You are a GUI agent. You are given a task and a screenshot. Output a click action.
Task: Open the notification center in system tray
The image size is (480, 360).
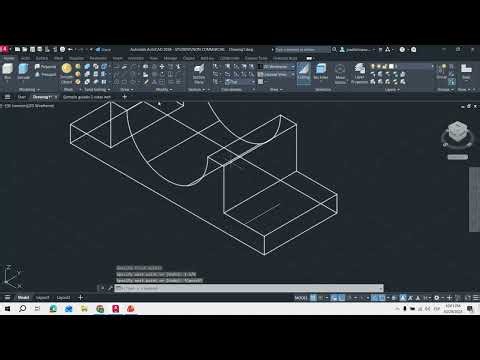470,309
